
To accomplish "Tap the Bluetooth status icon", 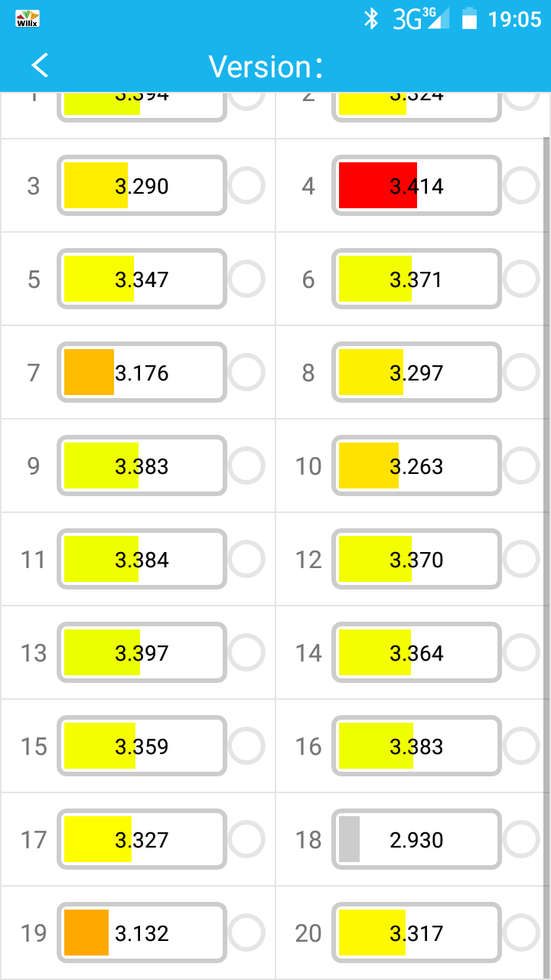I will [371, 18].
